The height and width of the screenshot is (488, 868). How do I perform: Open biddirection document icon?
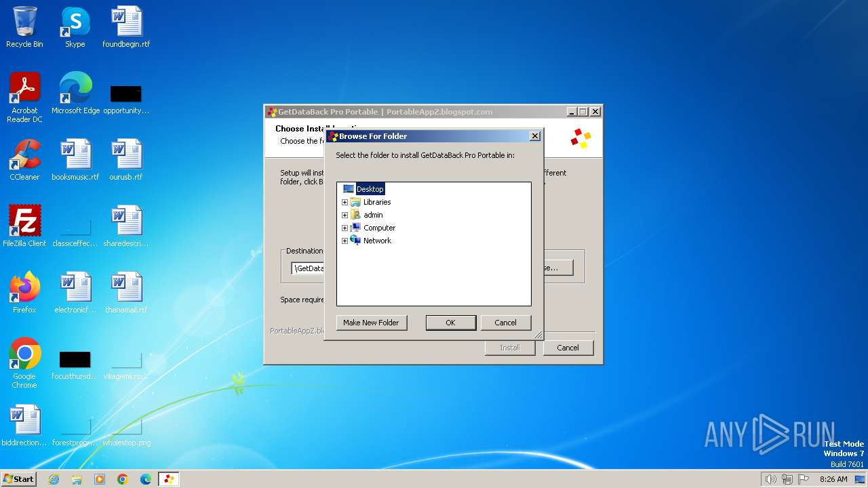[24, 426]
